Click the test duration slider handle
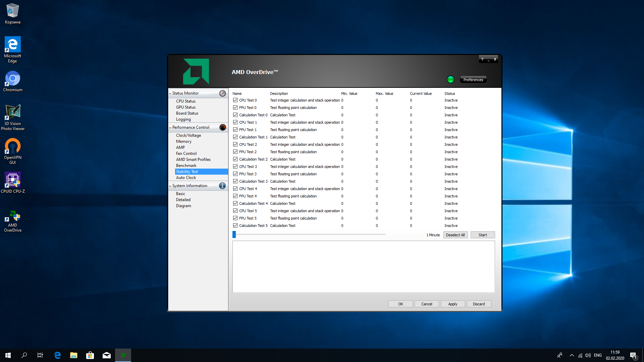This screenshot has width=644, height=362. click(x=234, y=235)
